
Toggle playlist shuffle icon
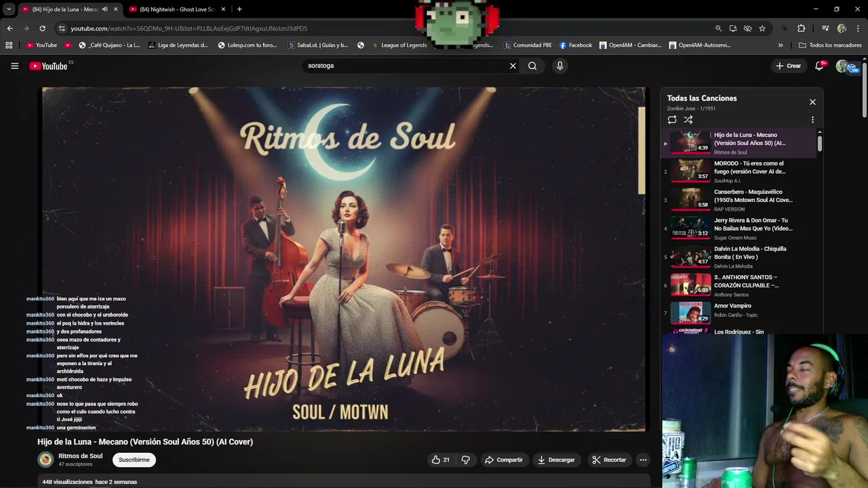point(688,119)
